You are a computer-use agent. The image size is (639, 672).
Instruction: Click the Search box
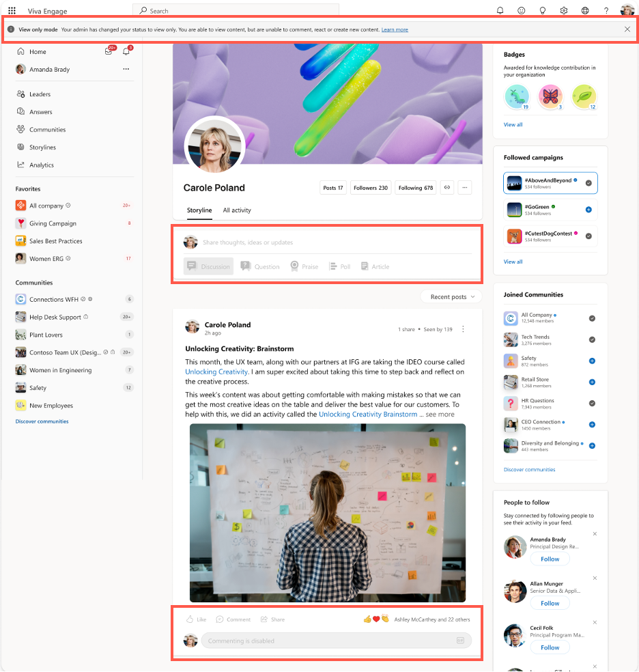236,11
